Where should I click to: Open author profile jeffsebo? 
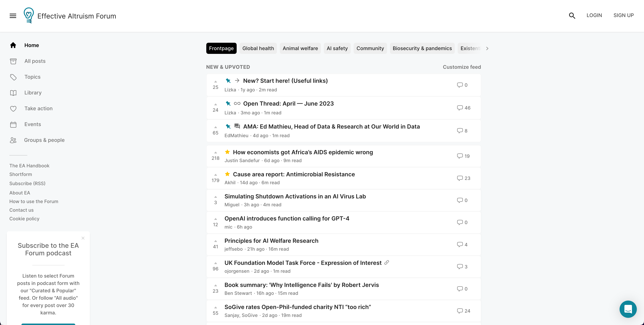point(233,249)
